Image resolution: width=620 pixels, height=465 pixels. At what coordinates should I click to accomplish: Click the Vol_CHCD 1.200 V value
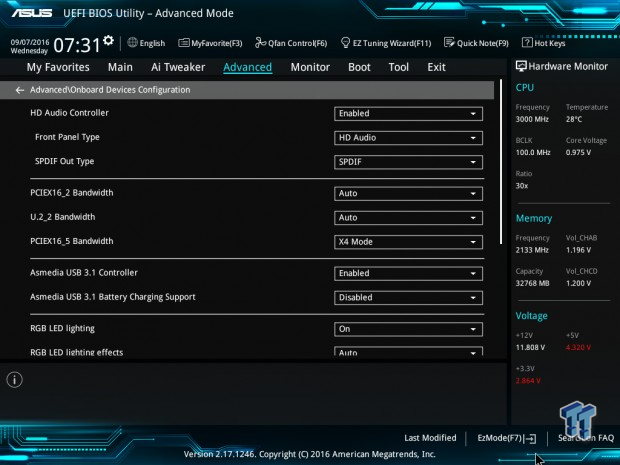pos(578,283)
